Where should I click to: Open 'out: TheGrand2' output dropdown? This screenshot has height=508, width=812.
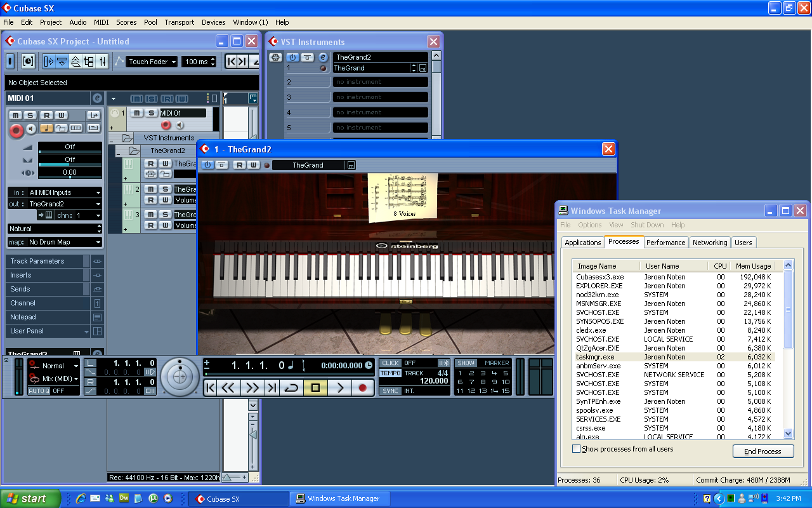click(55, 204)
